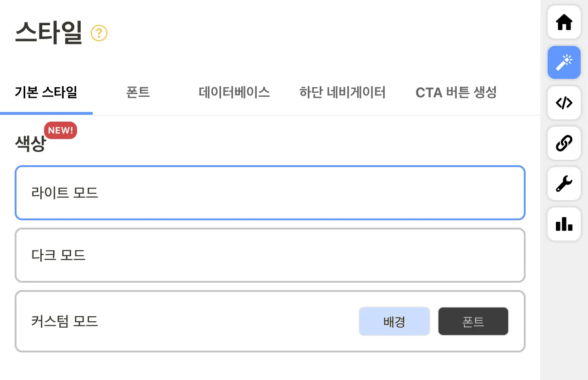
Task: Select the 다크 모드 option
Action: tap(270, 255)
